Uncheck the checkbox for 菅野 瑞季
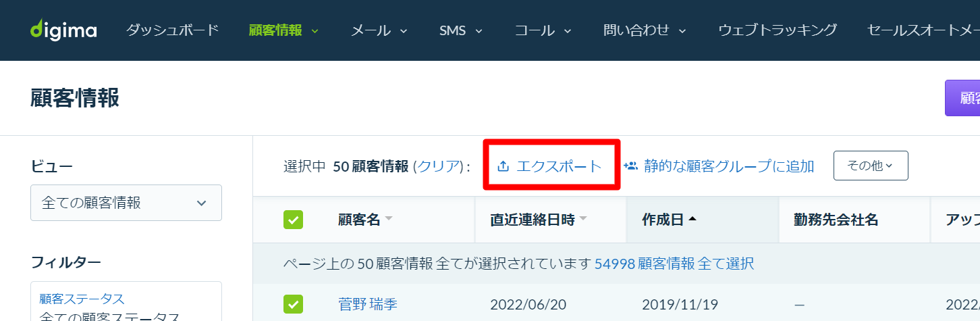This screenshot has width=980, height=321. coord(293,304)
